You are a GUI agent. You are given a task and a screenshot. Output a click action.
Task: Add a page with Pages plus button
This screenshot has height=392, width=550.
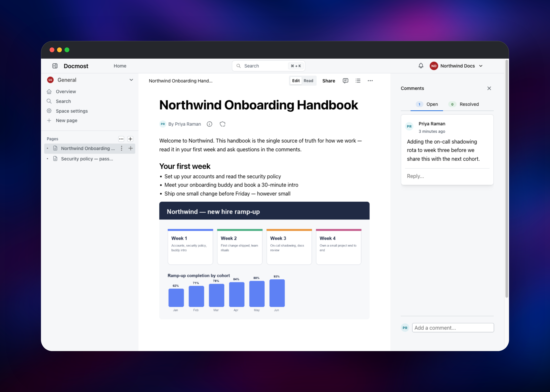(x=130, y=139)
